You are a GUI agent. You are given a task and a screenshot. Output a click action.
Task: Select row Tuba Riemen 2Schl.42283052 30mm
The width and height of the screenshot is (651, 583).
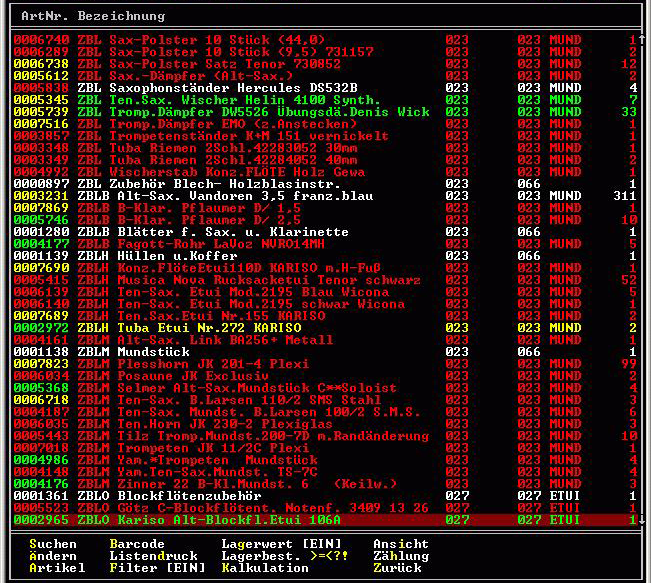[x=325, y=148]
